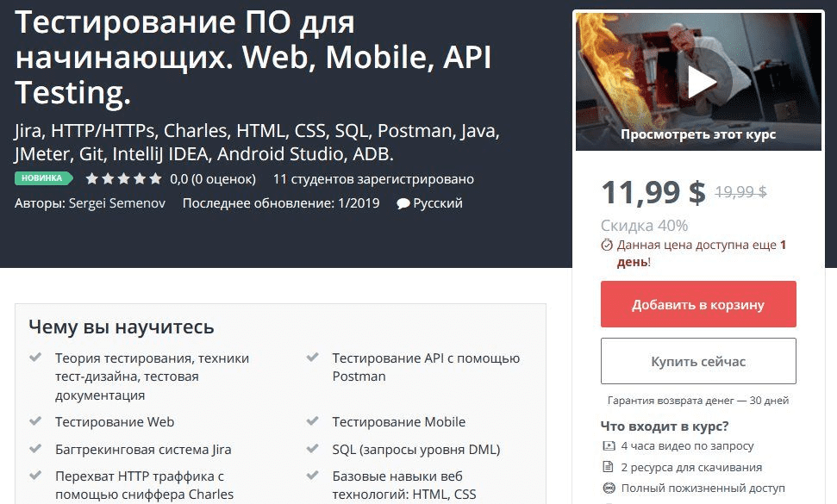Click the video icon beside '4 часа видео'
Screen dimensions: 837x504
[x=607, y=446]
